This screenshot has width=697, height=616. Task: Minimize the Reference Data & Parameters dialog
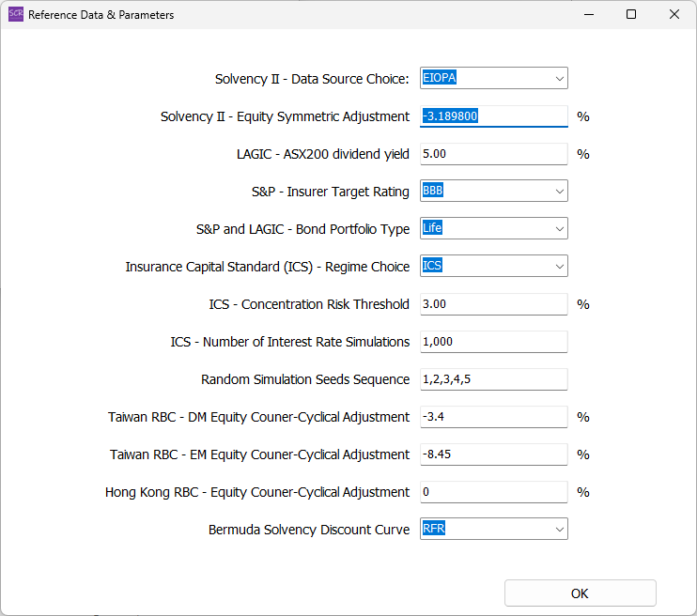588,15
